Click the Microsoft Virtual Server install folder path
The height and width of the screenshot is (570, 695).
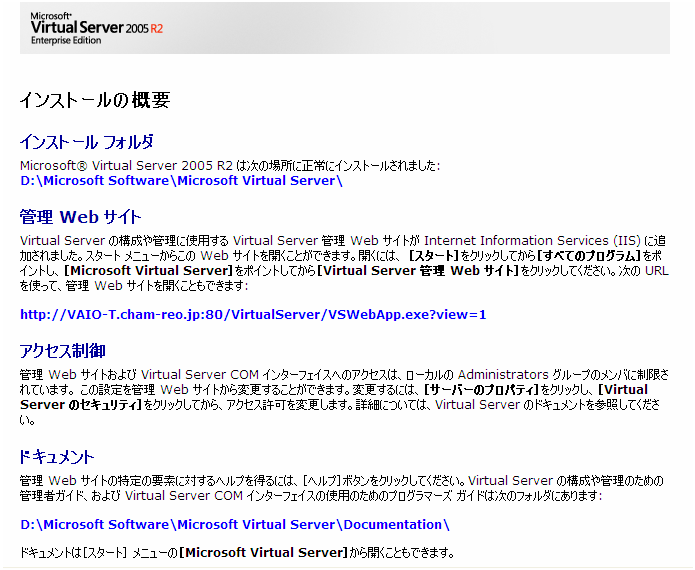(181, 180)
